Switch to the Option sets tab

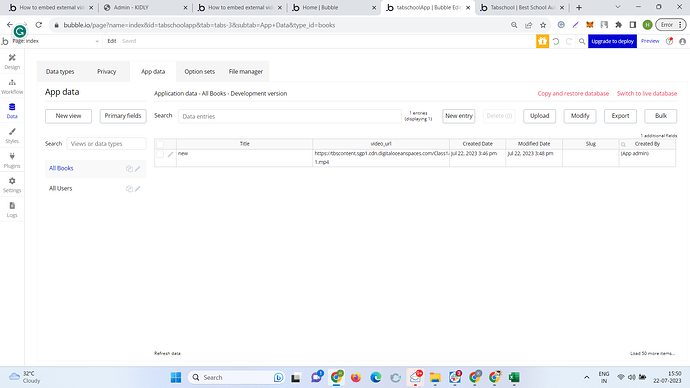click(x=199, y=71)
